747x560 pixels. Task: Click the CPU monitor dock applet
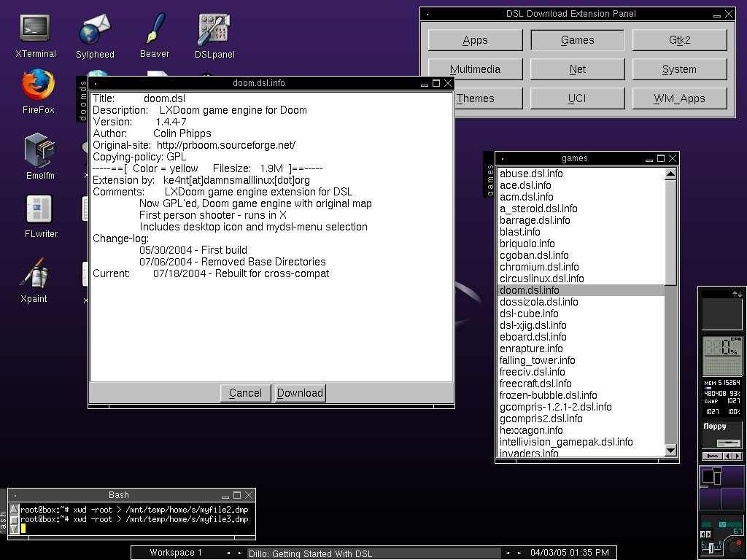click(x=722, y=356)
